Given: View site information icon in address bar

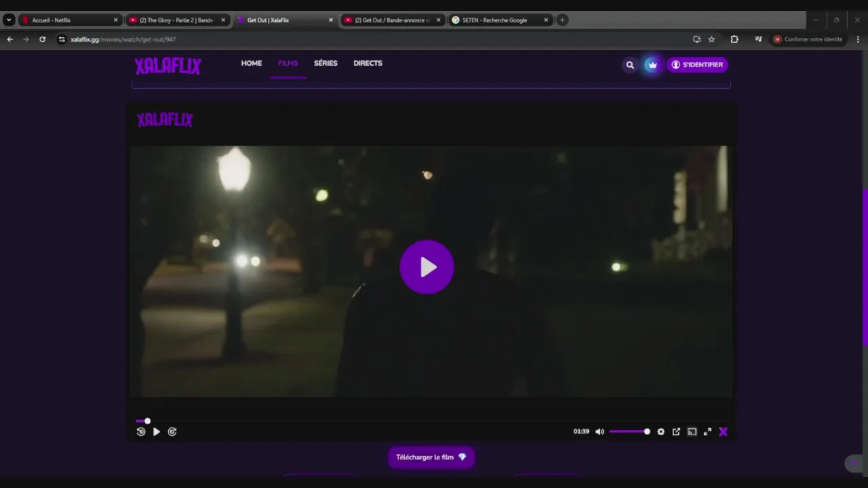Looking at the screenshot, I should point(62,39).
